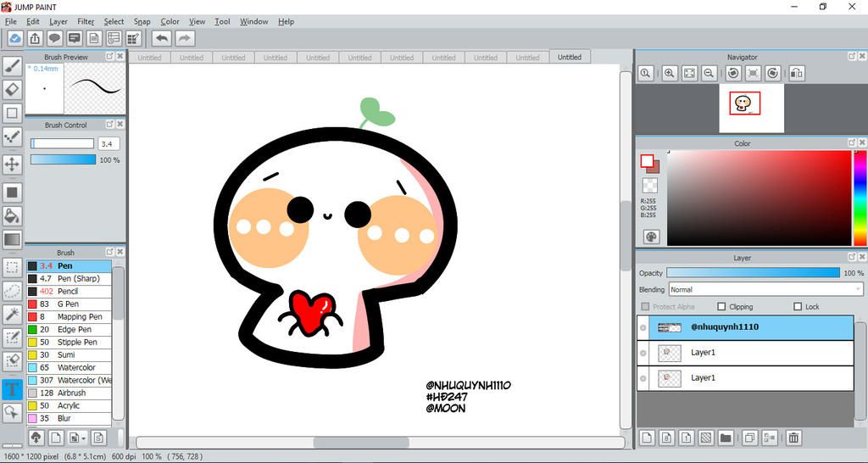The width and height of the screenshot is (868, 463).
Task: Undo the last action
Action: tap(162, 38)
